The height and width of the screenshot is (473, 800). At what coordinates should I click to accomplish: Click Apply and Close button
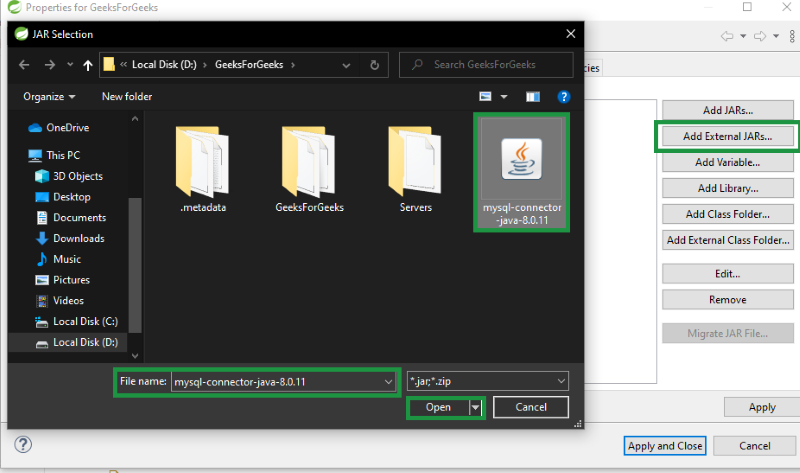pyautogui.click(x=665, y=446)
